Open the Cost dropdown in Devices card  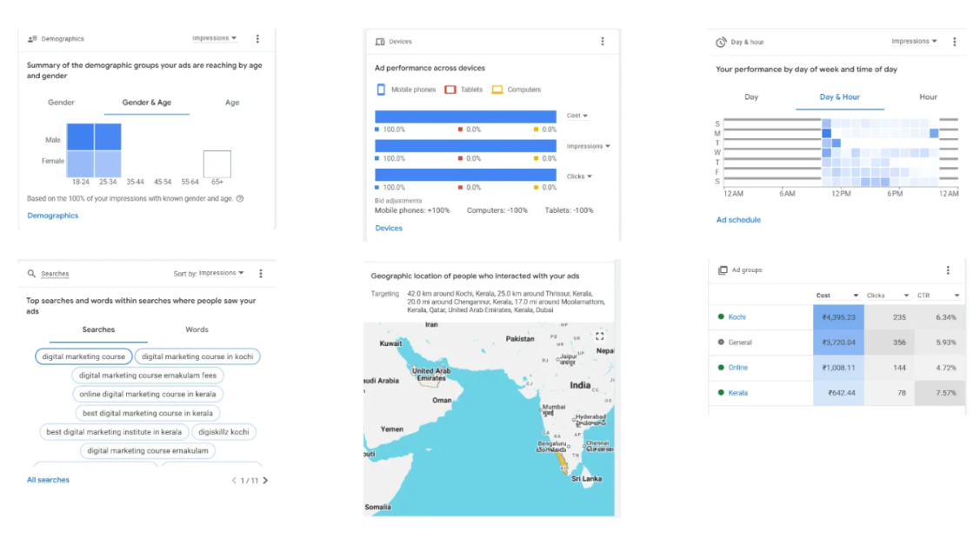[x=577, y=116]
